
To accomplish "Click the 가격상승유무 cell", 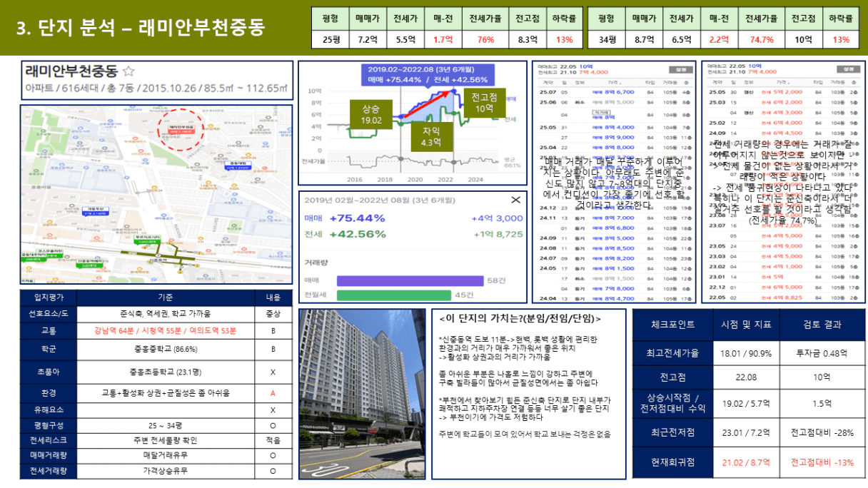I will 165,471.
